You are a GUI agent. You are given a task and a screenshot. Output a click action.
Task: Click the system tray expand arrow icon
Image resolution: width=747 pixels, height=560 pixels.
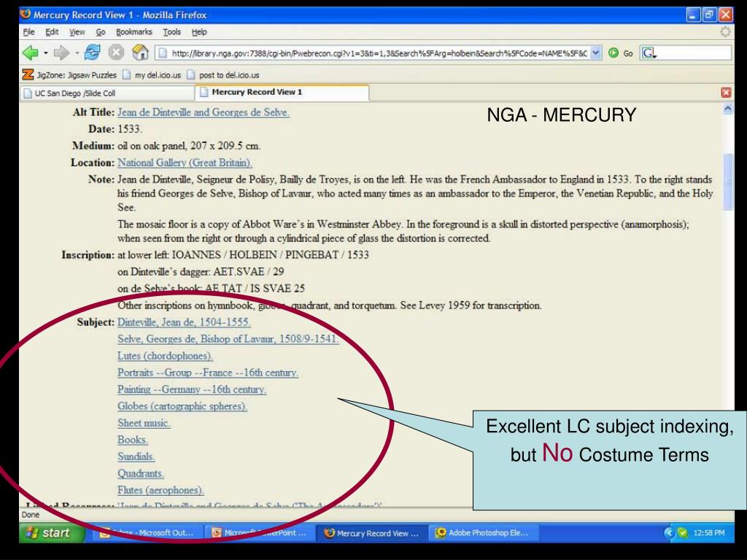point(670,533)
